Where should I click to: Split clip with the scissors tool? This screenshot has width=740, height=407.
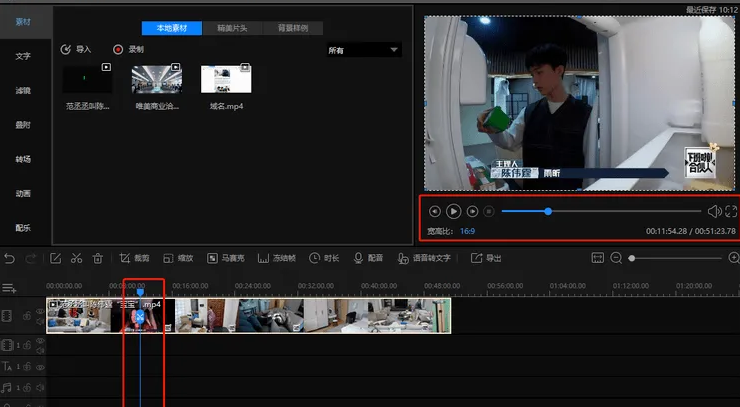[76, 258]
